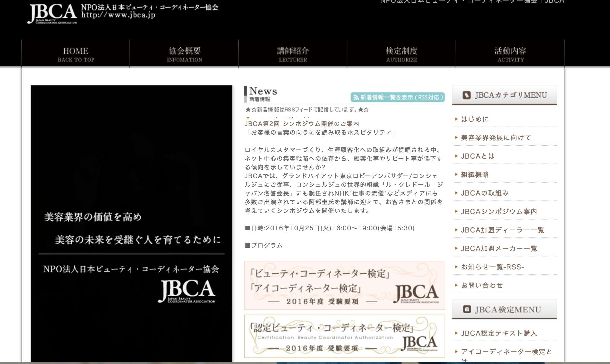The image size is (610, 364).
Task: Open the 講師紹介 LECTURER tab
Action: (293, 54)
